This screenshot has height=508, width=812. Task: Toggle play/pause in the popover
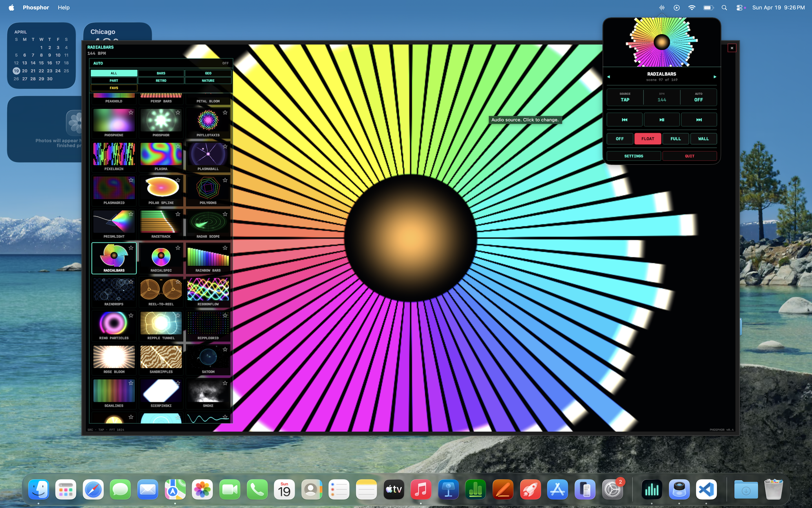(x=662, y=120)
